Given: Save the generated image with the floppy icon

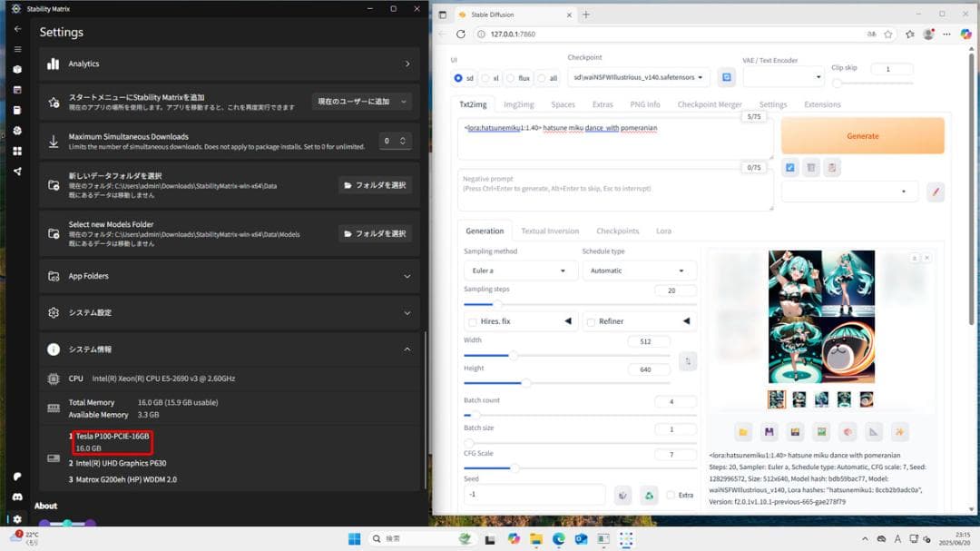Looking at the screenshot, I should coord(769,431).
